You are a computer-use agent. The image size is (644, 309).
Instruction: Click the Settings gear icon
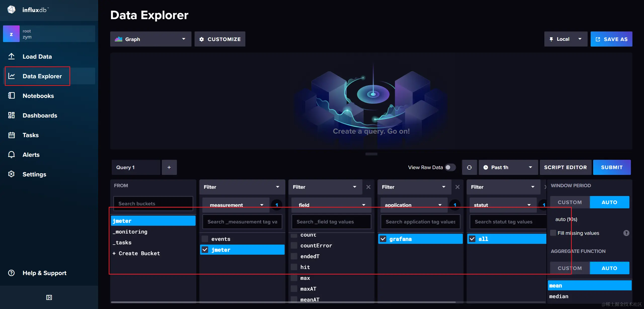click(x=11, y=174)
